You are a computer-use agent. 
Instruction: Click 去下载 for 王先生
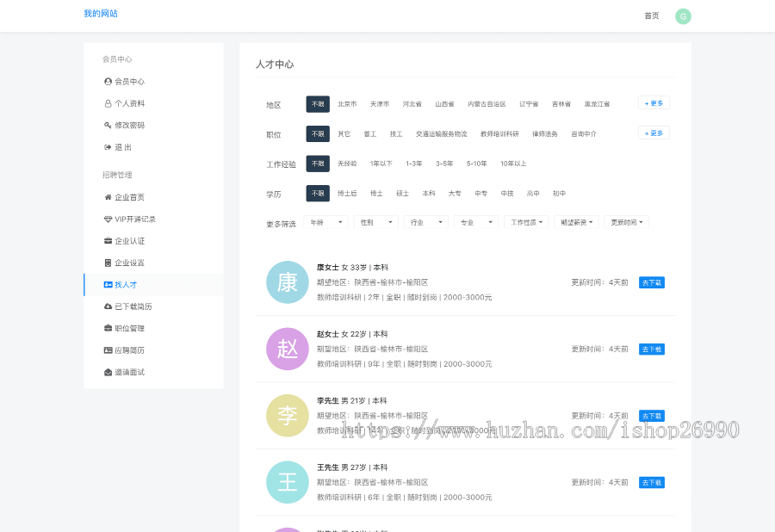(x=652, y=483)
